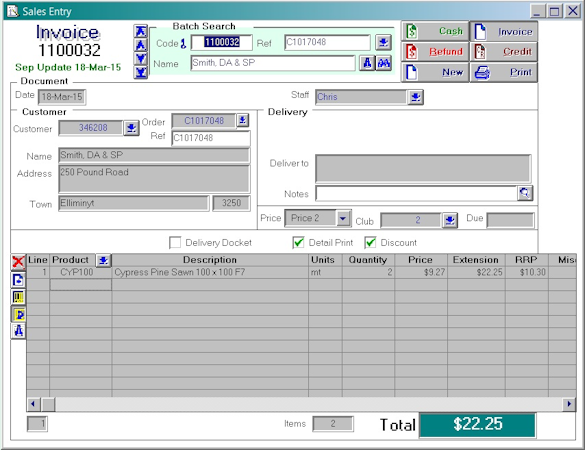585x450 pixels.
Task: Click the Due date field
Action: pyautogui.click(x=510, y=220)
